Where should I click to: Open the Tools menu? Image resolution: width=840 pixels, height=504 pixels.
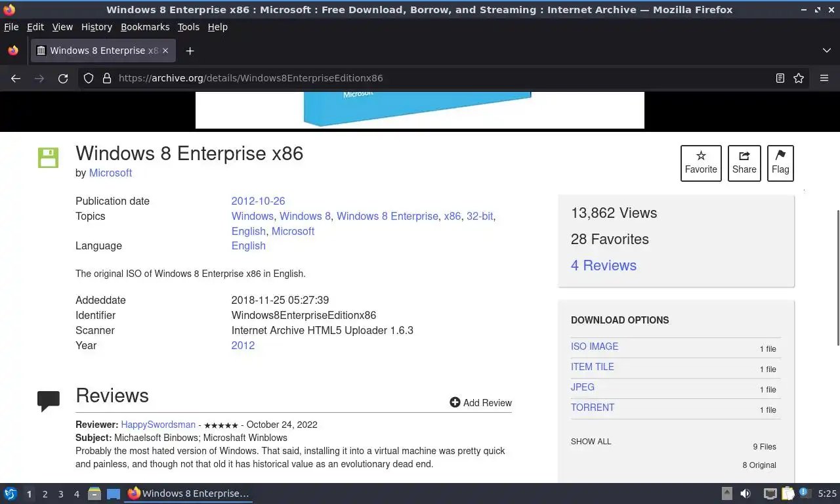[188, 27]
